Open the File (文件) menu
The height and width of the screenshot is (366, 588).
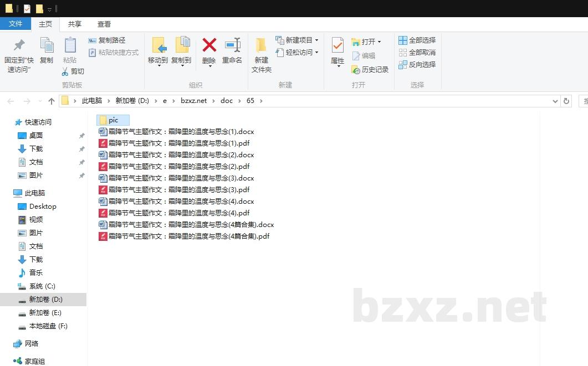point(16,24)
